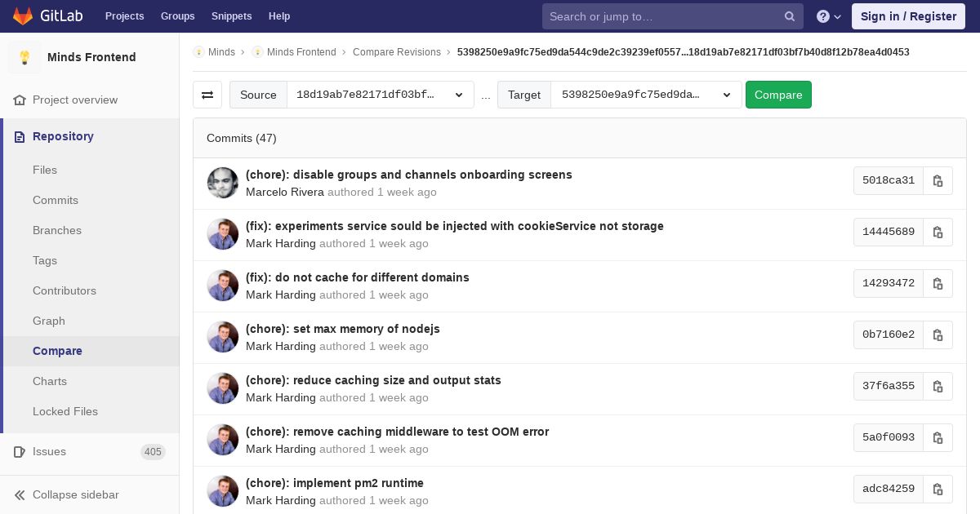This screenshot has height=514, width=980.
Task: Open Snippets in the top navigation
Action: point(231,16)
